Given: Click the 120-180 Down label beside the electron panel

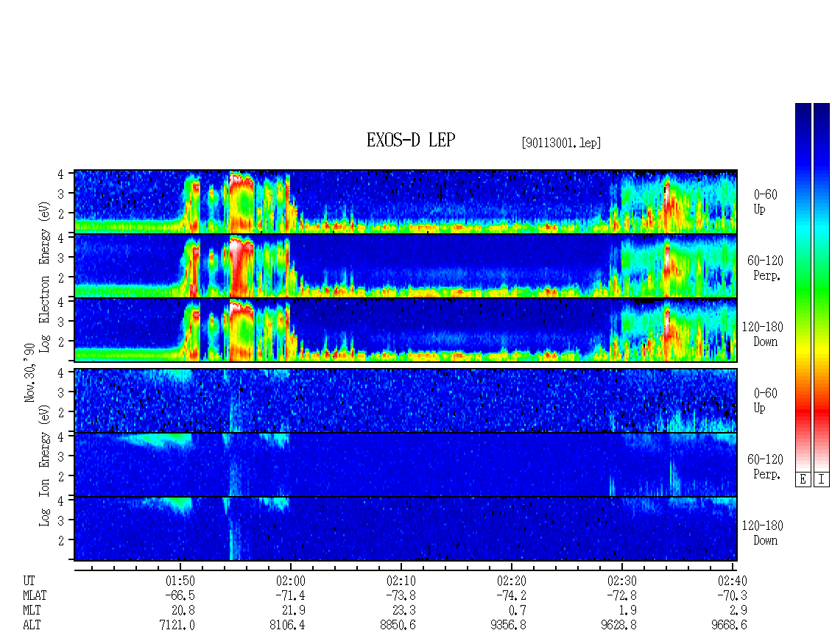Looking at the screenshot, I should (x=763, y=334).
